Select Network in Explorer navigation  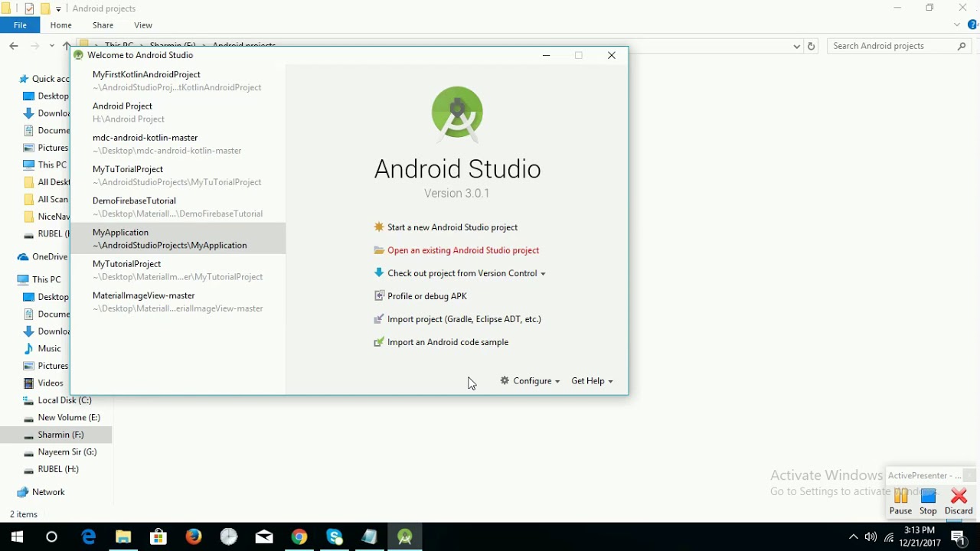(48, 492)
